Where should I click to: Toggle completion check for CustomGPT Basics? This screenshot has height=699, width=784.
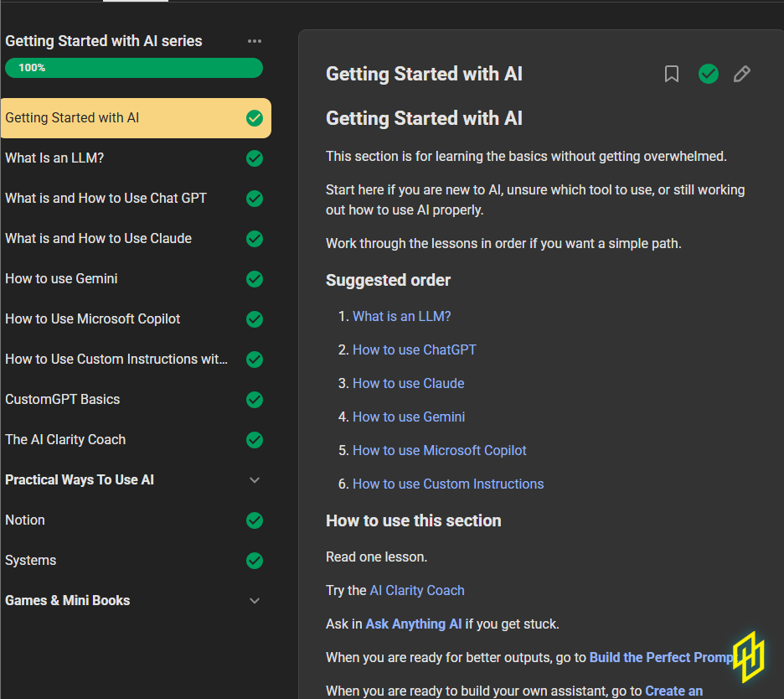[x=255, y=400]
